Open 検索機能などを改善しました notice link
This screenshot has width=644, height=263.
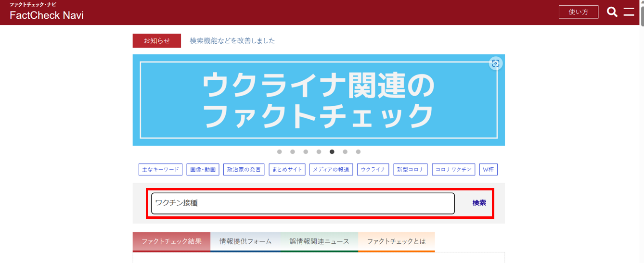[x=232, y=41]
